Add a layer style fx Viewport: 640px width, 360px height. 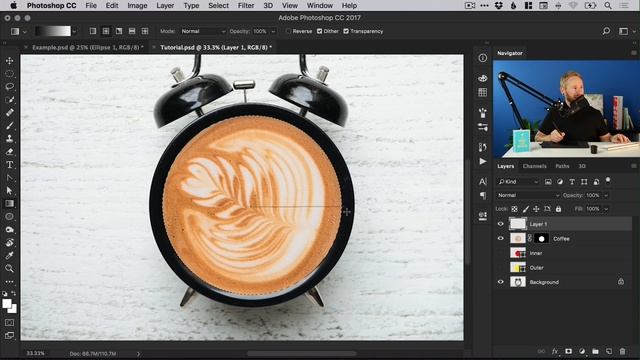pyautogui.click(x=555, y=351)
